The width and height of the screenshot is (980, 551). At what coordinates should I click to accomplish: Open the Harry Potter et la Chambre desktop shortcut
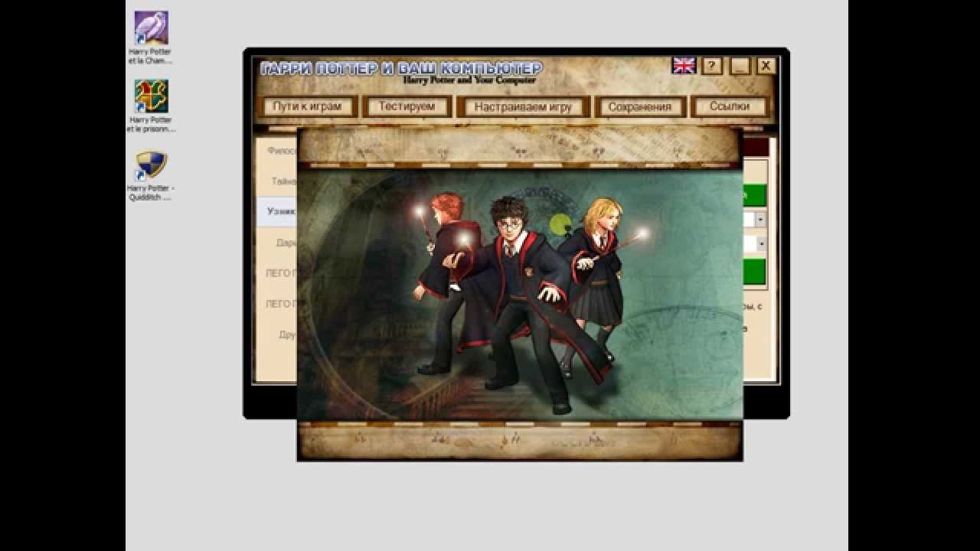pos(151,38)
